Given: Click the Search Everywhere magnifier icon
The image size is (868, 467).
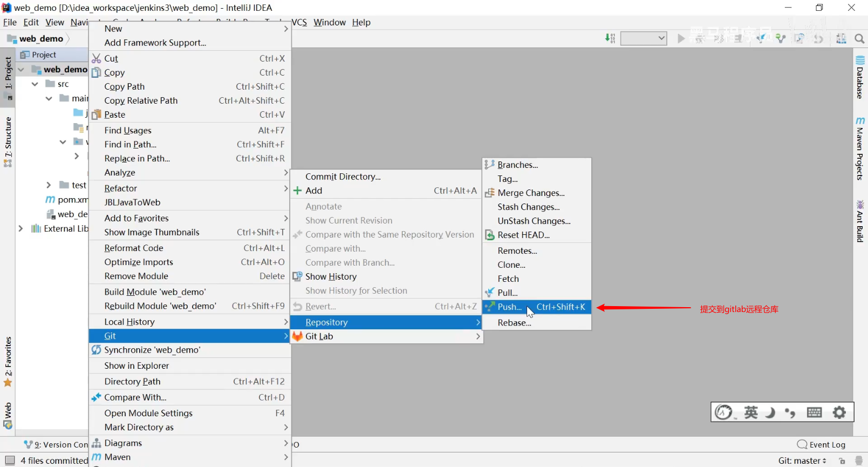Looking at the screenshot, I should pyautogui.click(x=859, y=38).
